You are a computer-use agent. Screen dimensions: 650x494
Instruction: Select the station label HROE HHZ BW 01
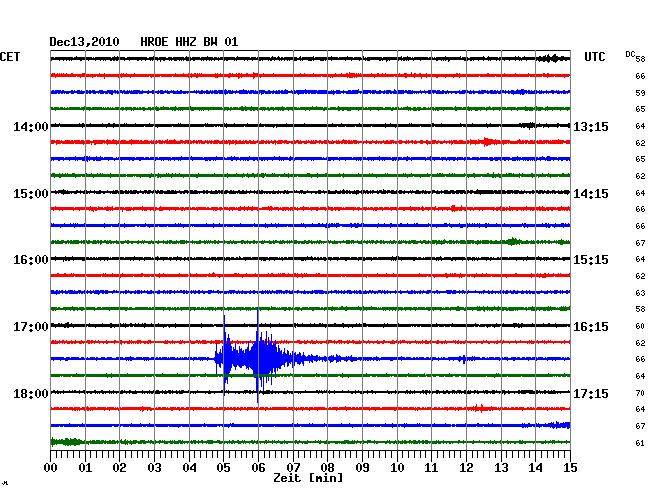pos(189,42)
